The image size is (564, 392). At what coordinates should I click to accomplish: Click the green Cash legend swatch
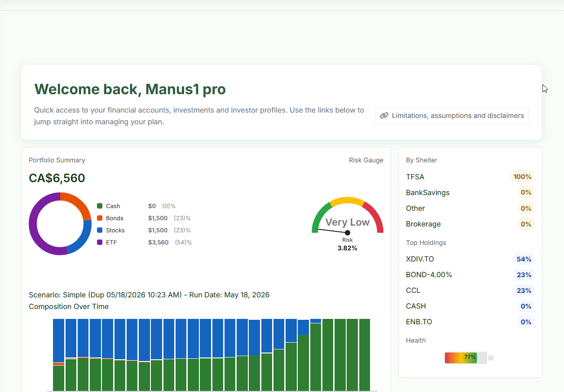click(100, 206)
